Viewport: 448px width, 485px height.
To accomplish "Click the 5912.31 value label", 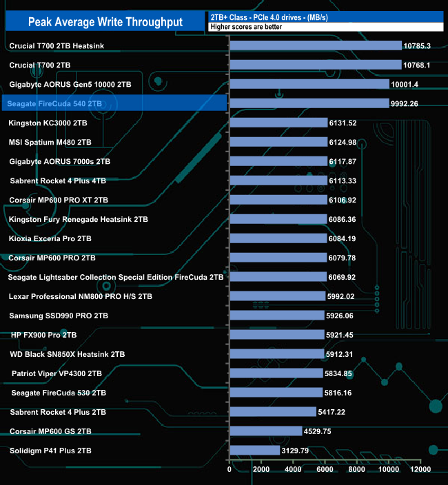I will pyautogui.click(x=339, y=354).
